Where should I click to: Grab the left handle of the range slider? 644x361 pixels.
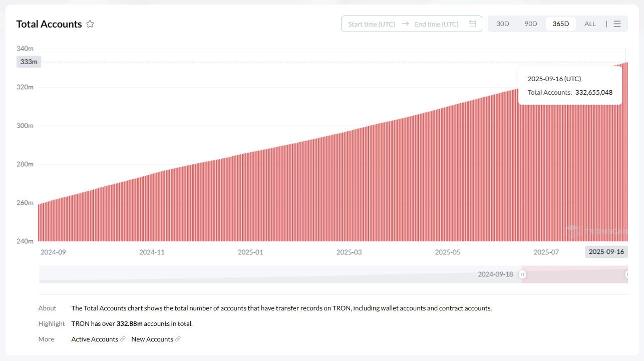tap(522, 274)
